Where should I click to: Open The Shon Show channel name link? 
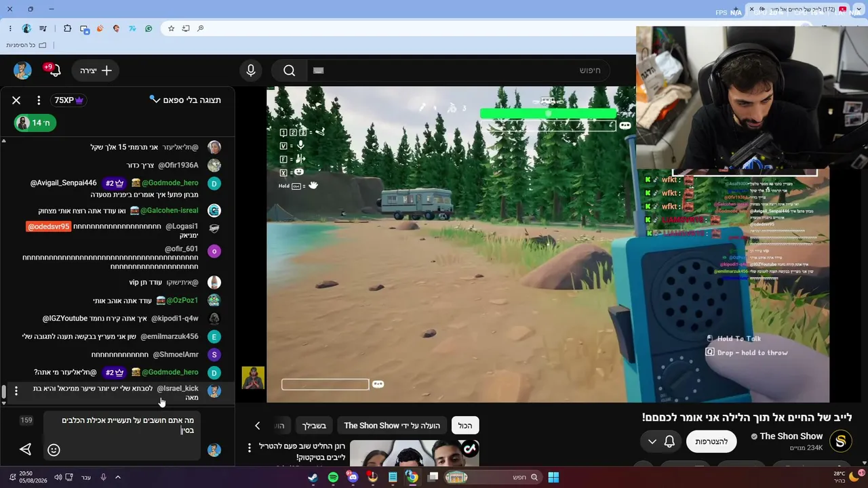point(791,436)
